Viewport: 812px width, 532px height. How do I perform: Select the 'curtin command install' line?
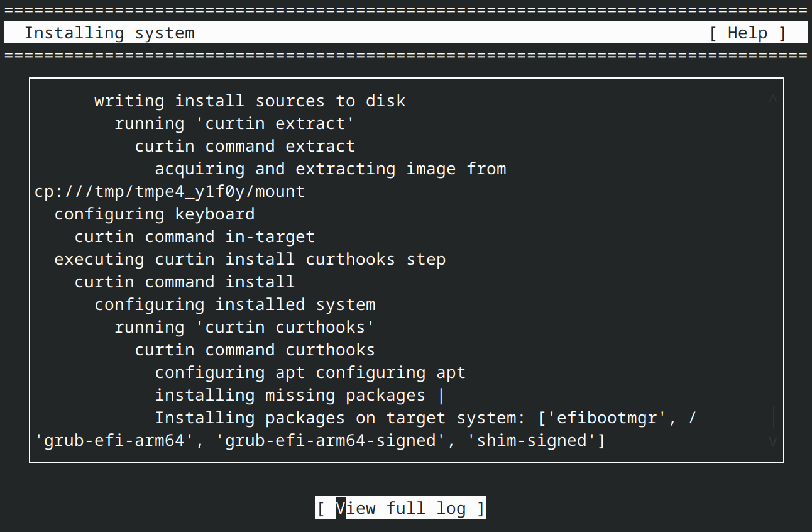click(x=185, y=282)
